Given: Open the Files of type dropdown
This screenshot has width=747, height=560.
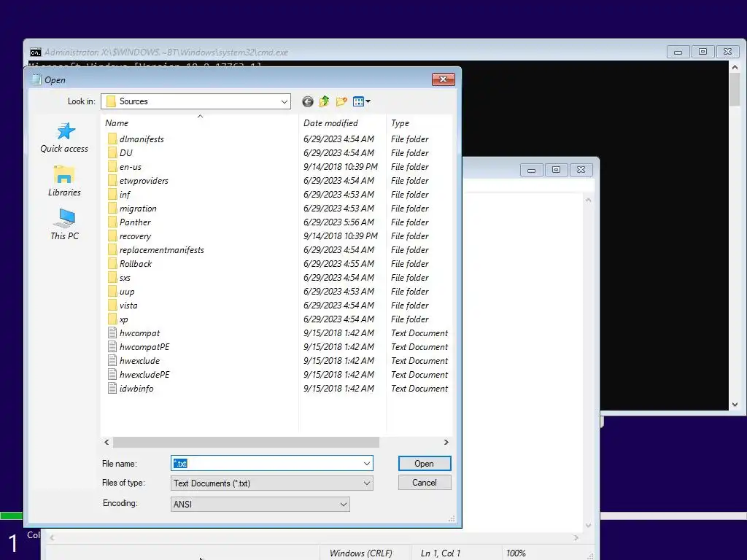Looking at the screenshot, I should (x=271, y=483).
